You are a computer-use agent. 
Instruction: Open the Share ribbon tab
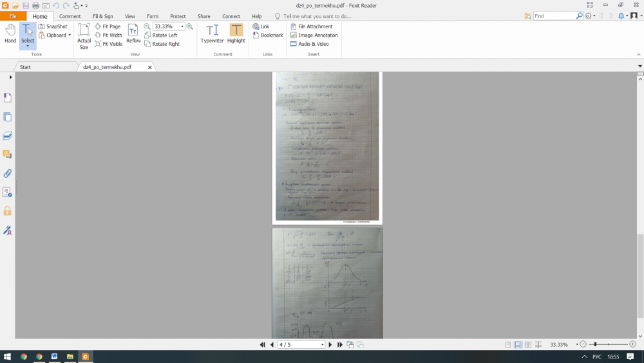coord(204,16)
